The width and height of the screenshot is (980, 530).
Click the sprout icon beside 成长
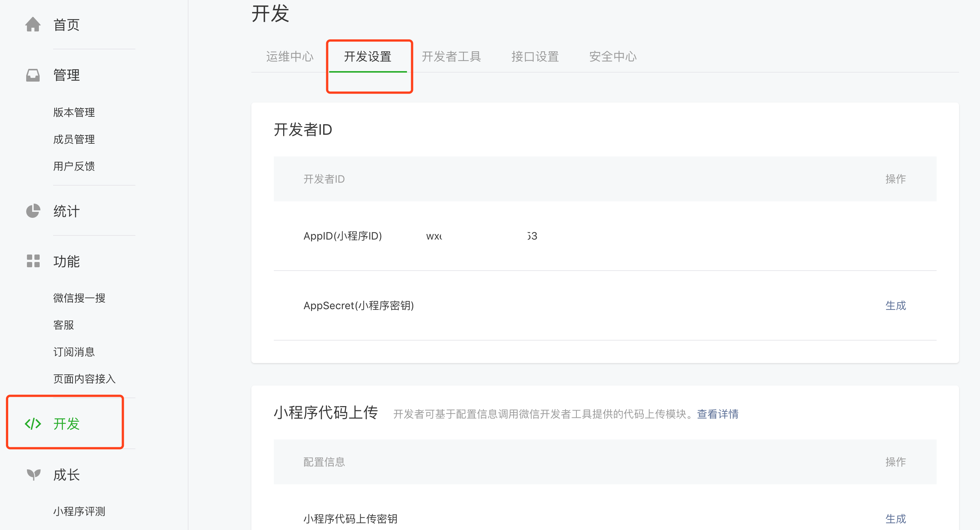point(34,474)
